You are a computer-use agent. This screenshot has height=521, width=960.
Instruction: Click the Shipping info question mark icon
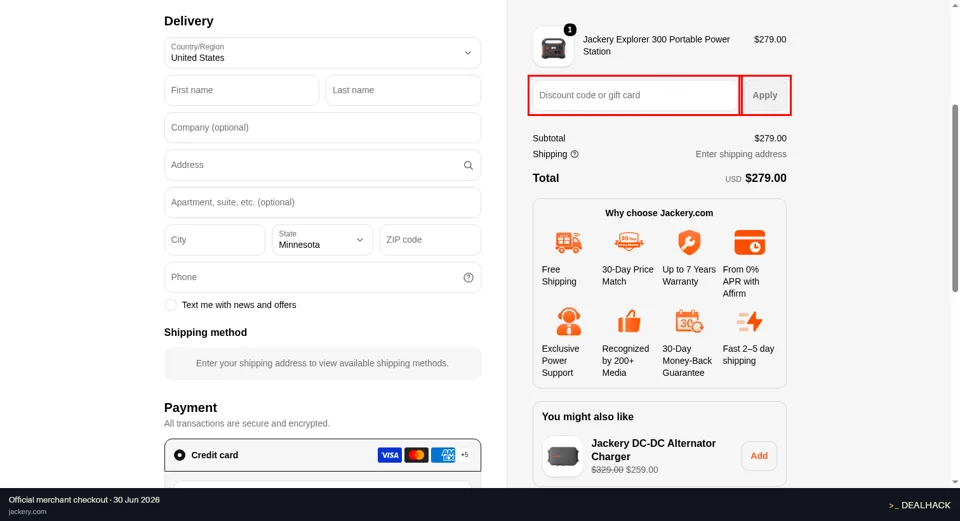[x=574, y=154]
